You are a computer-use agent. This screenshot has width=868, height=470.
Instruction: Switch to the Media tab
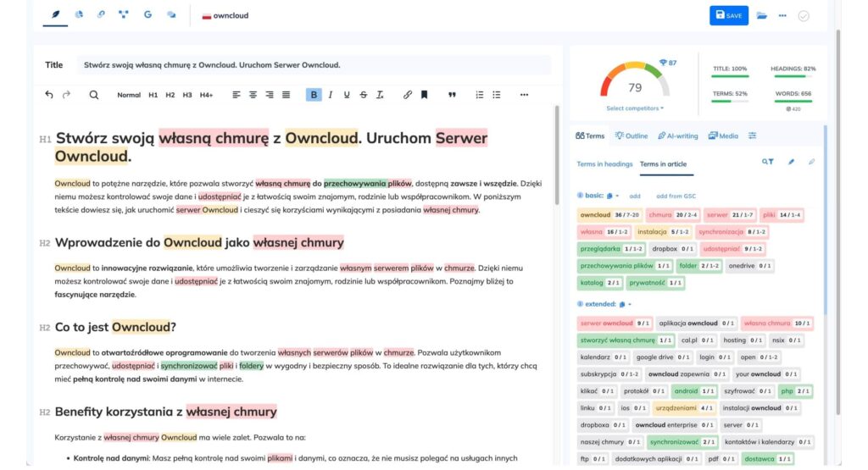pos(724,135)
